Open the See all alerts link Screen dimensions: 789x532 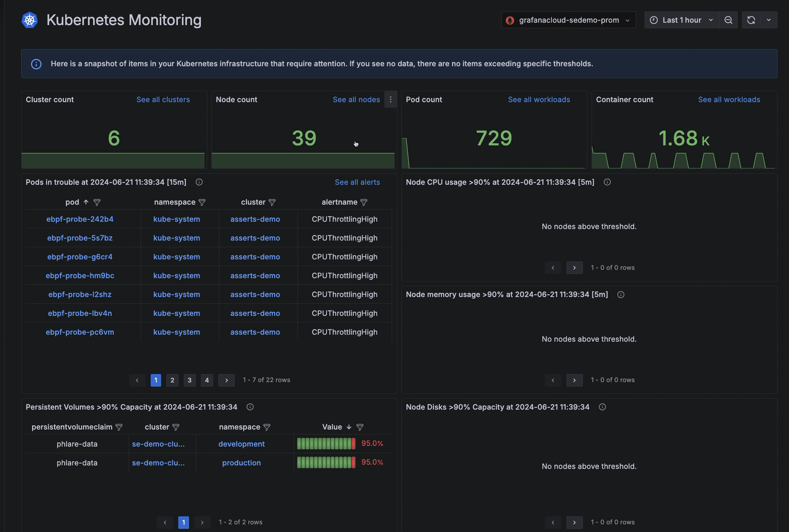(357, 182)
